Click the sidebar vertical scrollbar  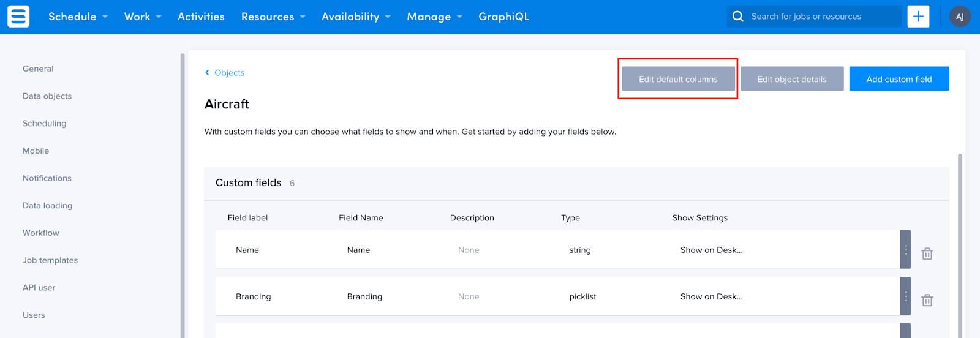click(x=183, y=196)
